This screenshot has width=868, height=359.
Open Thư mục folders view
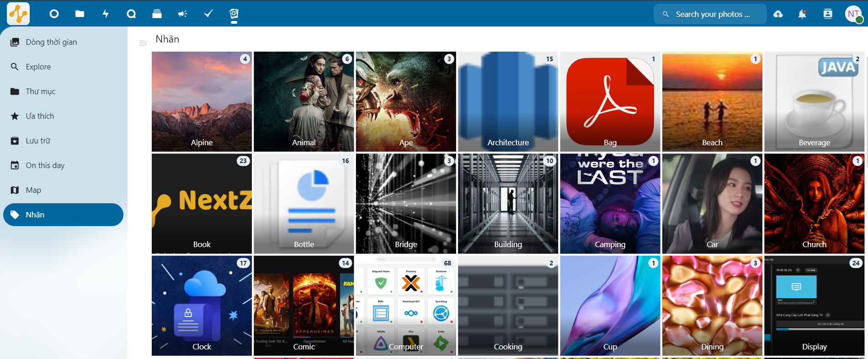point(64,91)
